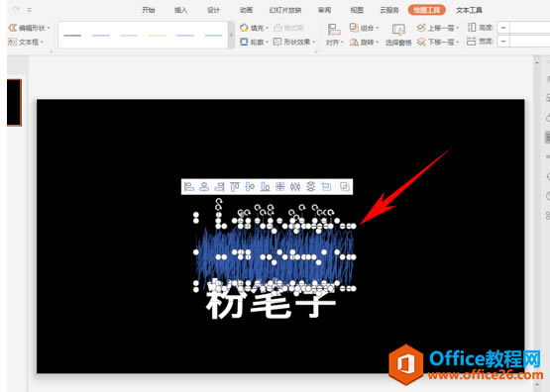
Task: Distribute vertically icon in floating toolbar
Action: click(310, 187)
